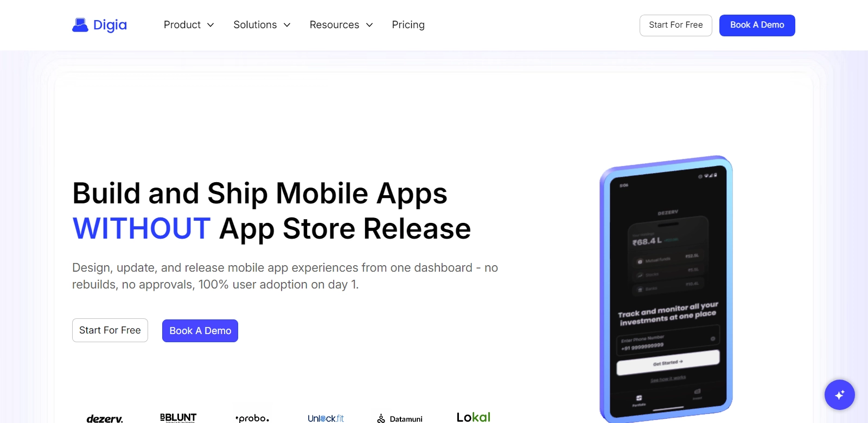Click the hero Start For Free button
Image resolution: width=868 pixels, height=423 pixels.
(x=110, y=330)
